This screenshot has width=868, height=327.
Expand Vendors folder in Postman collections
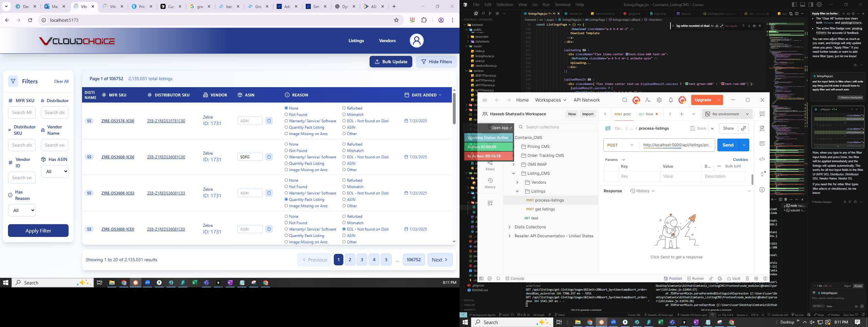click(517, 182)
